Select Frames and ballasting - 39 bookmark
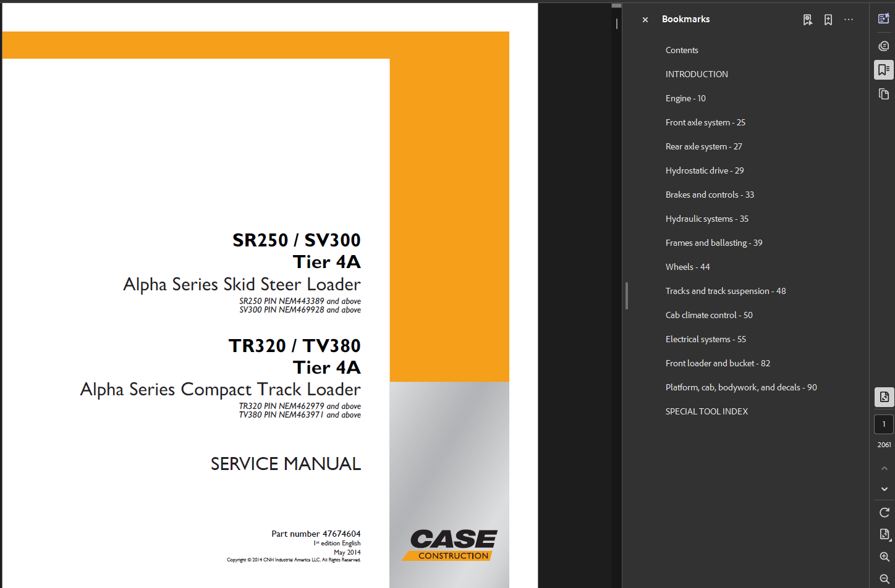The image size is (895, 588). click(714, 243)
